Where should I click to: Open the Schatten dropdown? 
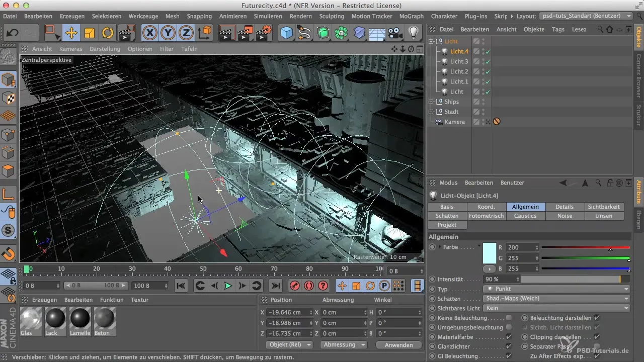point(556,299)
